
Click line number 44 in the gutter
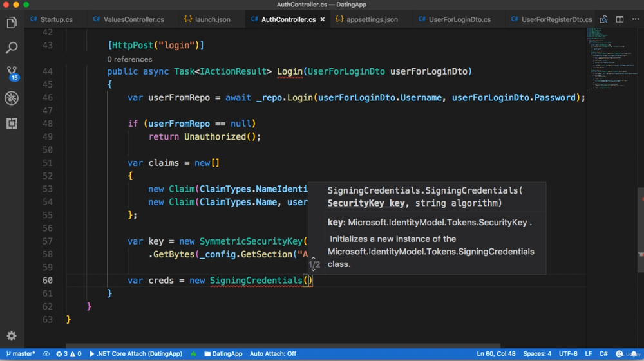coord(47,71)
